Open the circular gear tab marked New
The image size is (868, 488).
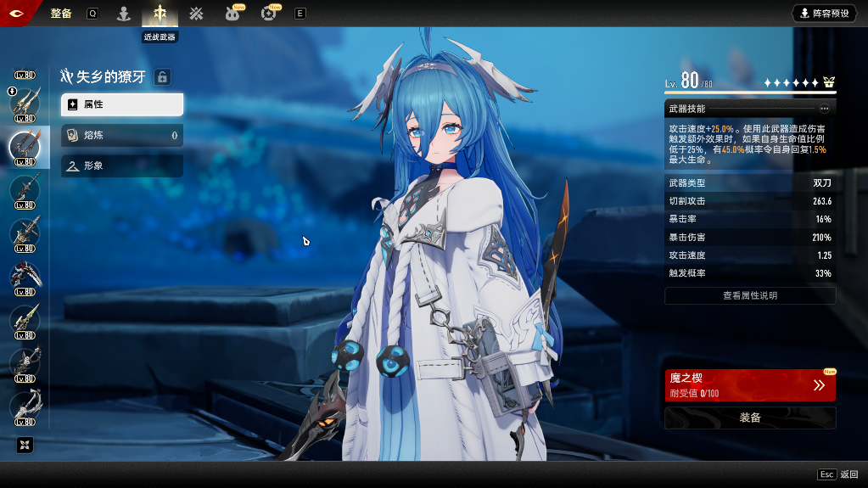click(269, 14)
